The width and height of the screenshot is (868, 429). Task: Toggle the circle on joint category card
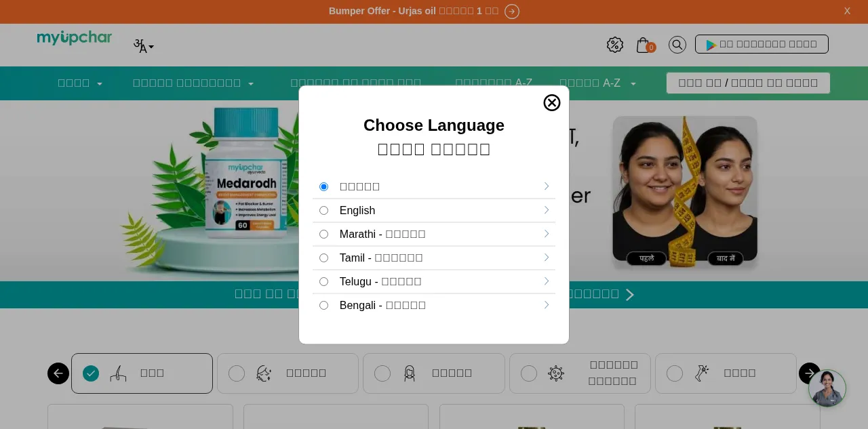(675, 373)
